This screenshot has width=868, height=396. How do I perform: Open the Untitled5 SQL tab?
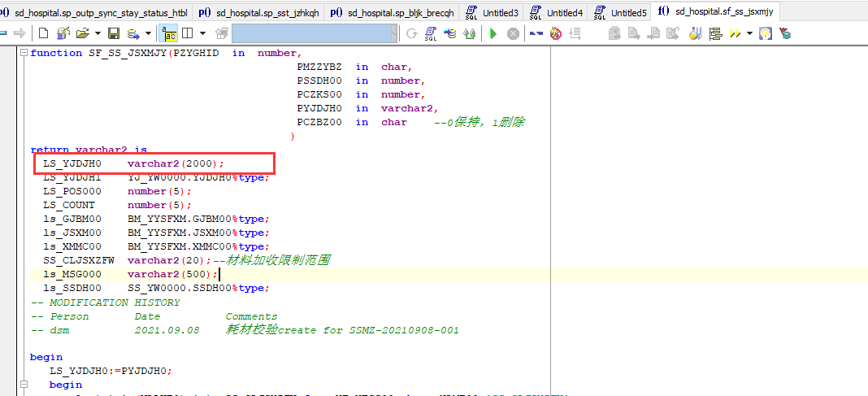(x=620, y=11)
